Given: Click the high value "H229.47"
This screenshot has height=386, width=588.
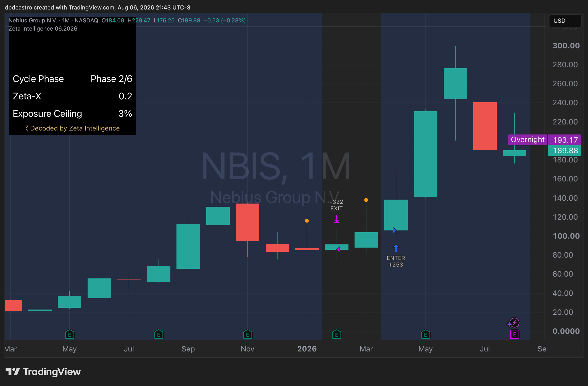Looking at the screenshot, I should 139,20.
